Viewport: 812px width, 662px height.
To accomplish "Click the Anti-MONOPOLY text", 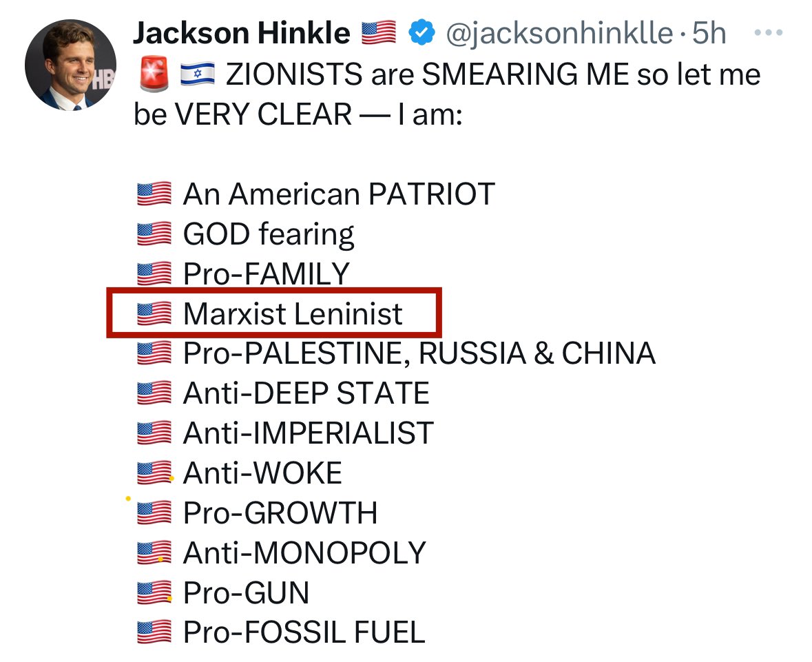I will [304, 552].
